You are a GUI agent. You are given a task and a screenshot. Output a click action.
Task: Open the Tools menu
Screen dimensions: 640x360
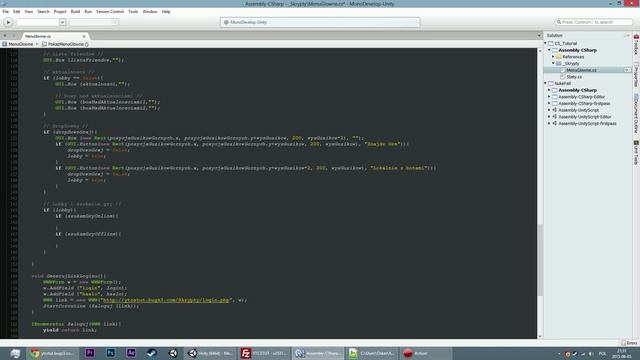pos(133,11)
